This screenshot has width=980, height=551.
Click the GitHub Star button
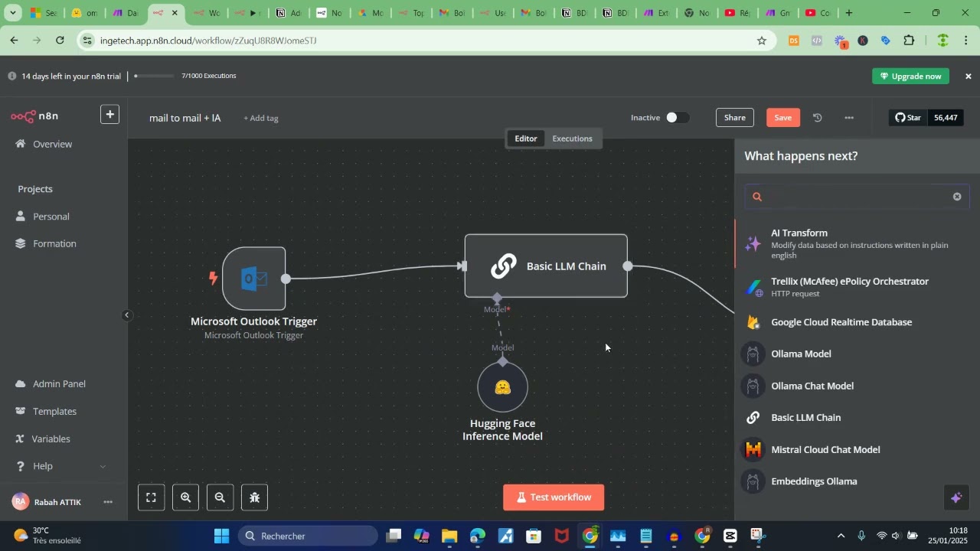click(x=908, y=118)
